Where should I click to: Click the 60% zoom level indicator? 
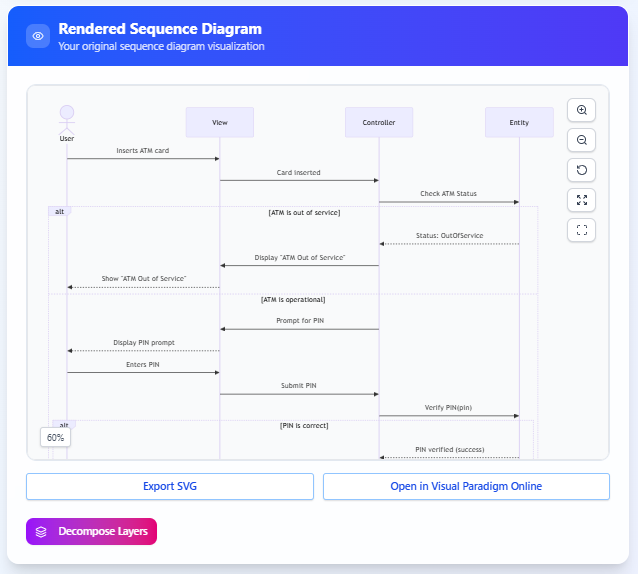55,437
